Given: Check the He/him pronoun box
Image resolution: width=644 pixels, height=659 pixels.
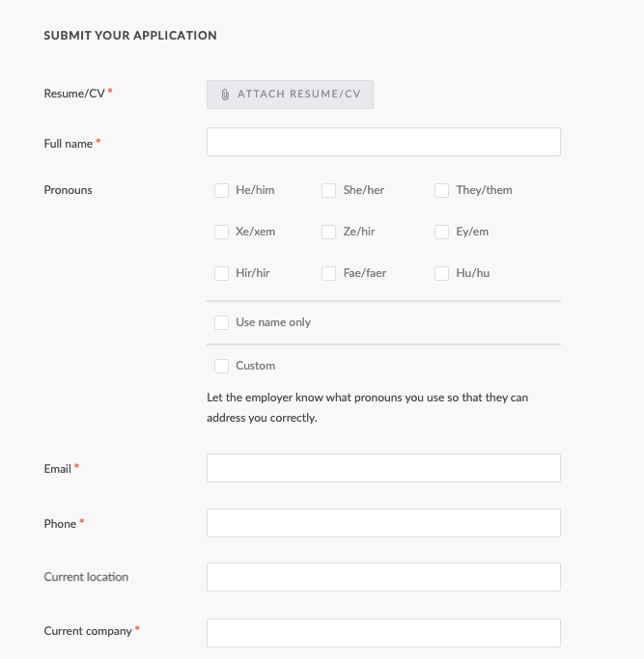Looking at the screenshot, I should tap(222, 190).
